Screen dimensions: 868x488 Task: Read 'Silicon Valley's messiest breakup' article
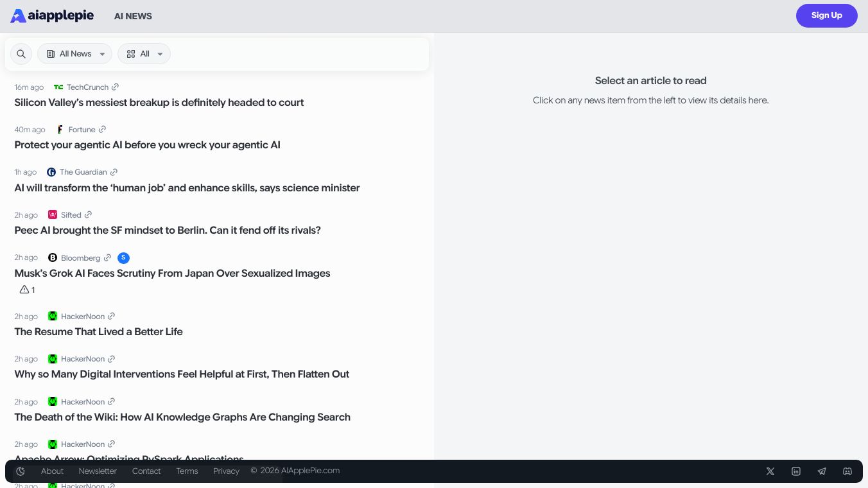(x=159, y=103)
